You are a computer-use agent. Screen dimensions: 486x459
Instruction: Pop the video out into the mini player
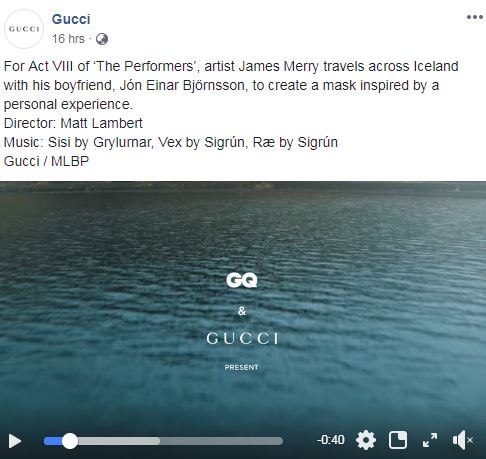pos(398,440)
